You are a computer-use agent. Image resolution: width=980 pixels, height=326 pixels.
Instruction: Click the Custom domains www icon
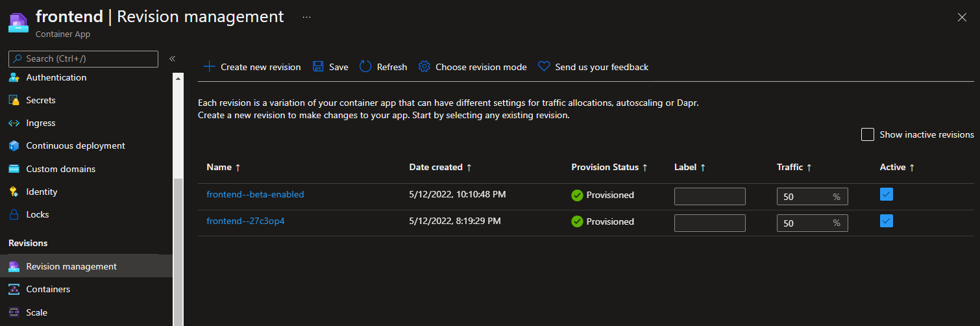pyautogui.click(x=14, y=169)
